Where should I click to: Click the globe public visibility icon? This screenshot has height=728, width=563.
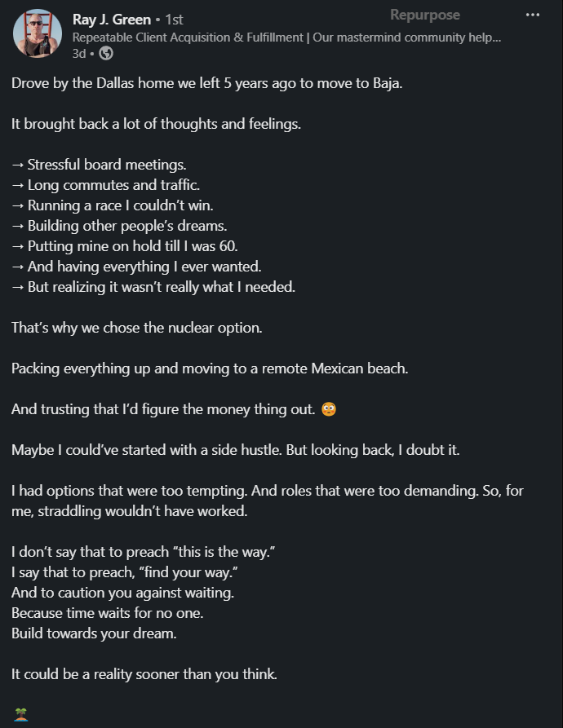pyautogui.click(x=106, y=53)
